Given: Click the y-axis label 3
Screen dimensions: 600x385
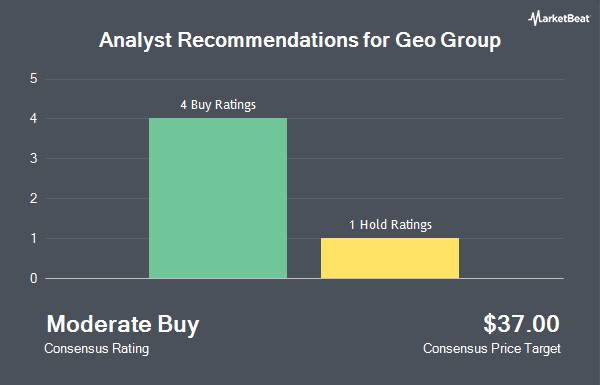Looking at the screenshot, I should (x=34, y=158).
